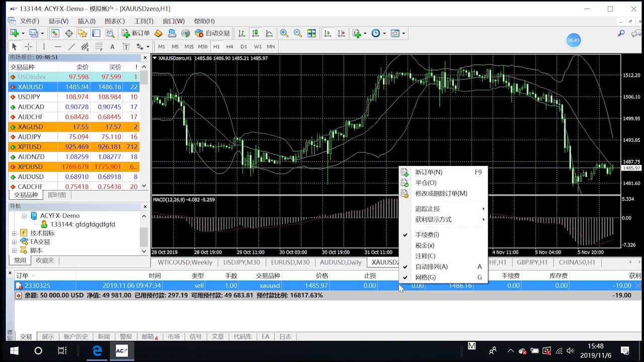Switch chart to candlestick style
The image size is (644, 362).
coord(256,33)
